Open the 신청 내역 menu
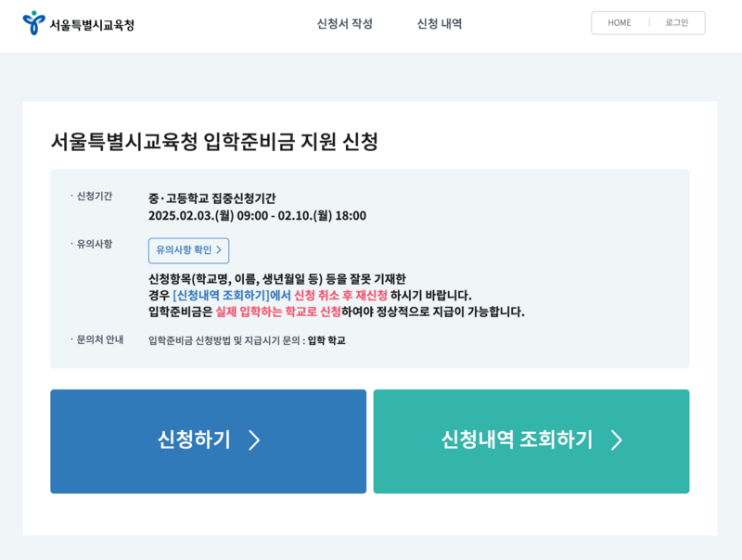This screenshot has height=560, width=742. coord(439,23)
